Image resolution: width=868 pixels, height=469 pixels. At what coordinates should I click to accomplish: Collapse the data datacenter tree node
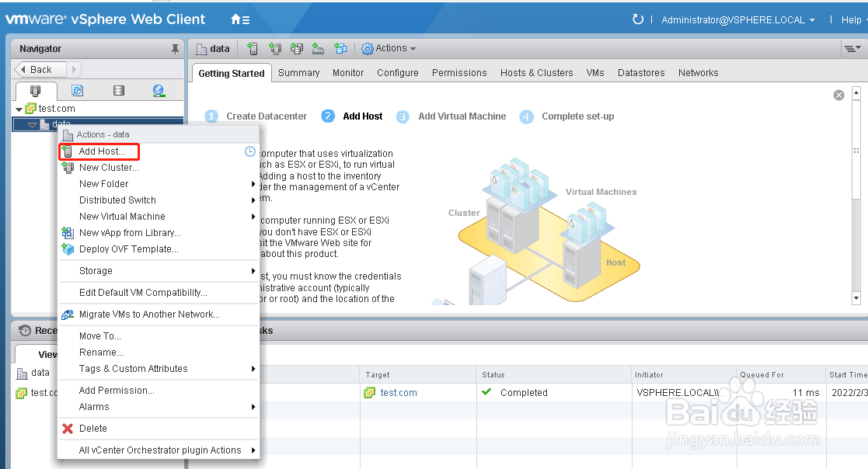[x=32, y=125]
